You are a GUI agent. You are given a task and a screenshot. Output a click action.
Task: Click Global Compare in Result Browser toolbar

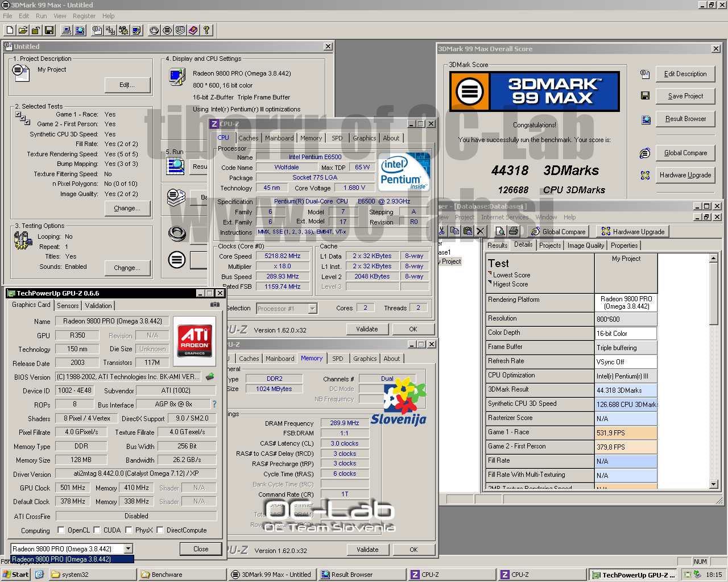coord(557,231)
